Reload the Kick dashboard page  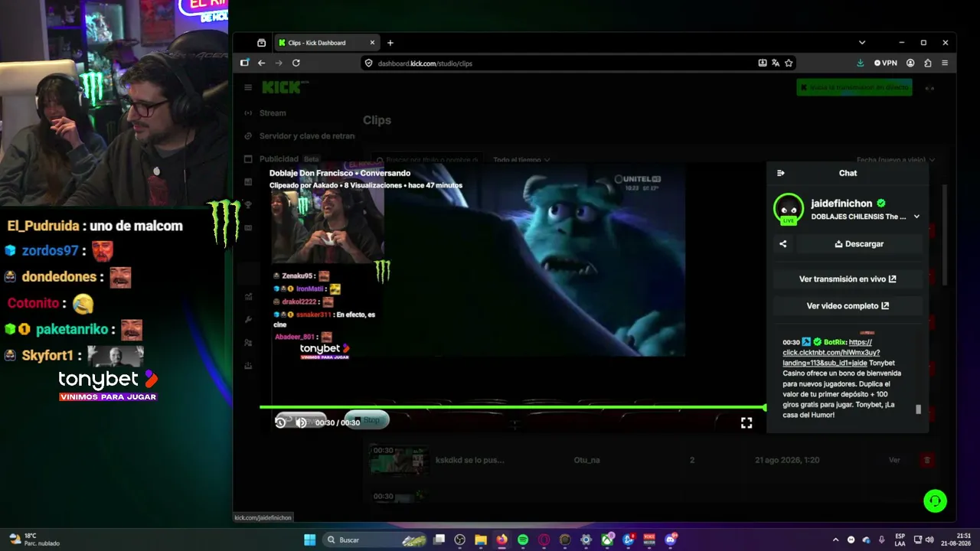pyautogui.click(x=296, y=63)
